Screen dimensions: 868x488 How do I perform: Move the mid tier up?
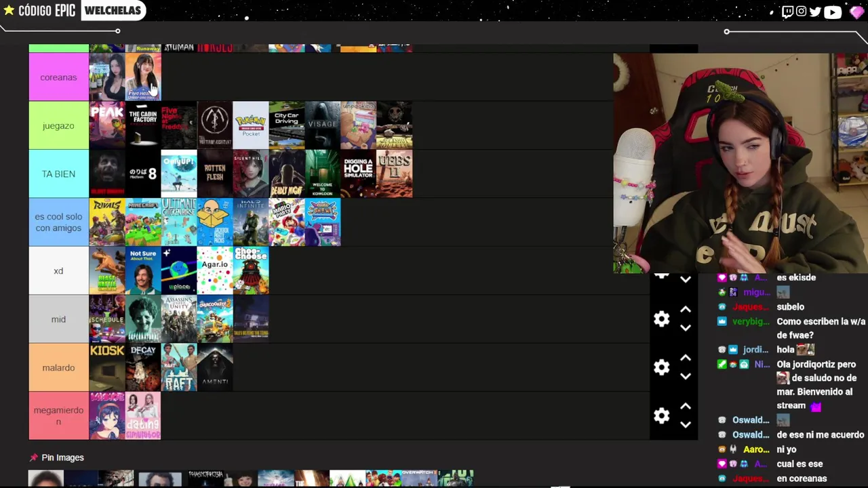pyautogui.click(x=686, y=310)
